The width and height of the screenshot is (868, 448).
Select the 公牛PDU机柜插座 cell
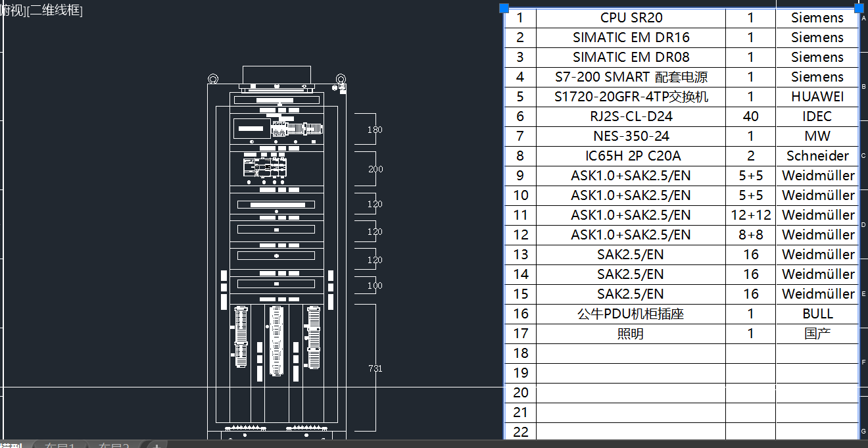(x=631, y=314)
